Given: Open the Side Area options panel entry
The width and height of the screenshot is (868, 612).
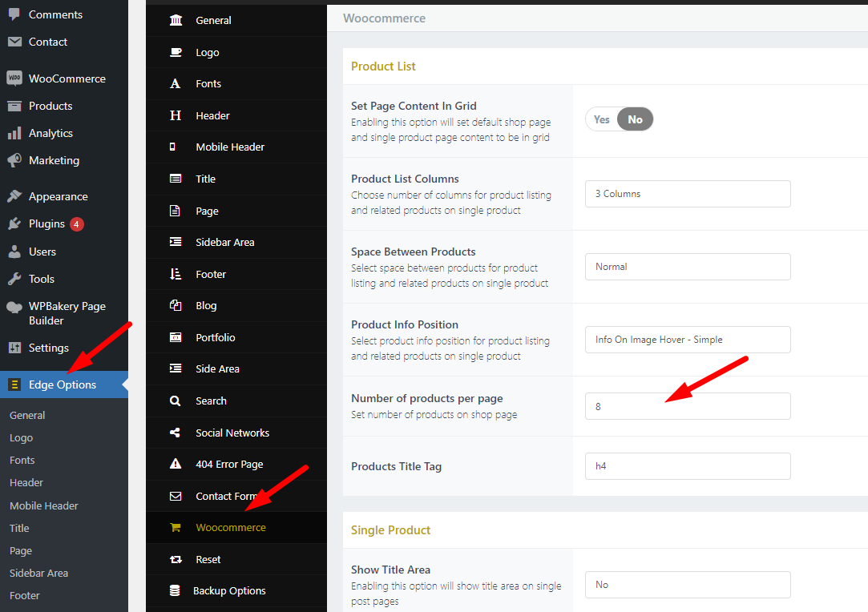Looking at the screenshot, I should (x=236, y=369).
